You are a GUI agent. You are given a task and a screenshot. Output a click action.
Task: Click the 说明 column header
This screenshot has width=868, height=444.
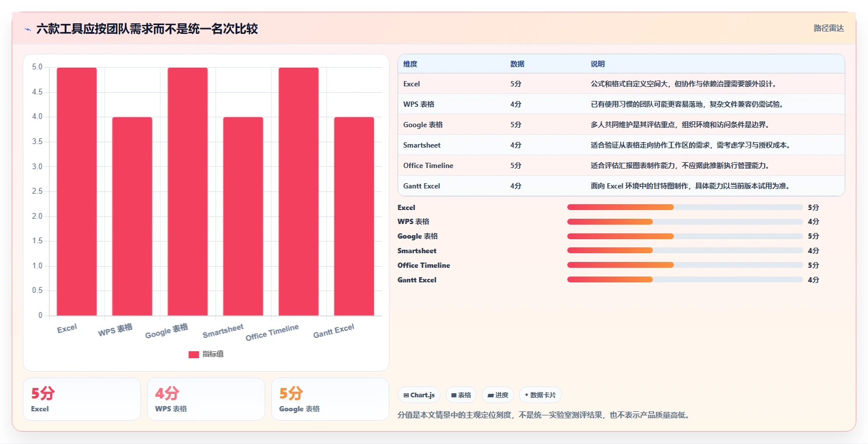[598, 64]
